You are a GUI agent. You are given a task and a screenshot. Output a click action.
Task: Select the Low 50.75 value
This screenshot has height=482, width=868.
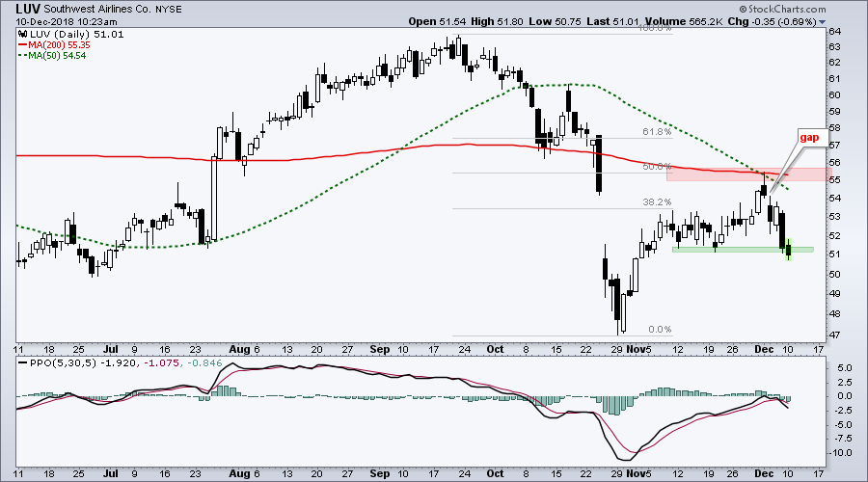pos(555,21)
